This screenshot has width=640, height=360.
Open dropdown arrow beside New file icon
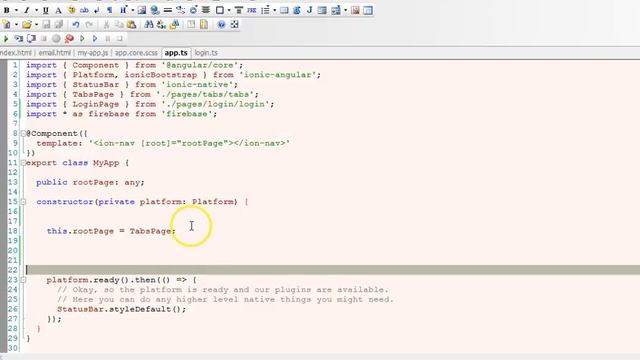point(16,24)
